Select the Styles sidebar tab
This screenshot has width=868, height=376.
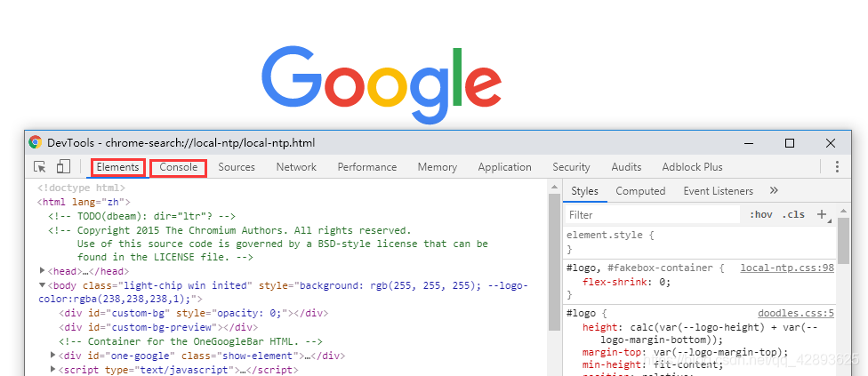tap(584, 191)
